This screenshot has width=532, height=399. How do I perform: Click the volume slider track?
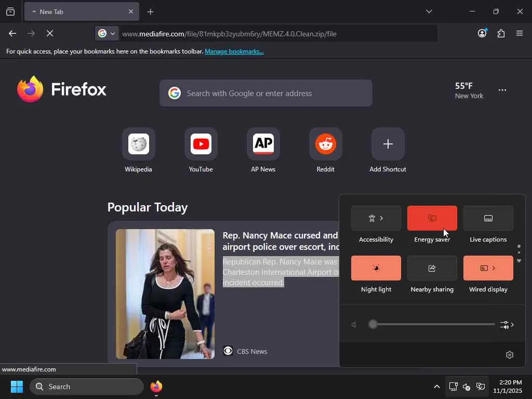click(432, 324)
